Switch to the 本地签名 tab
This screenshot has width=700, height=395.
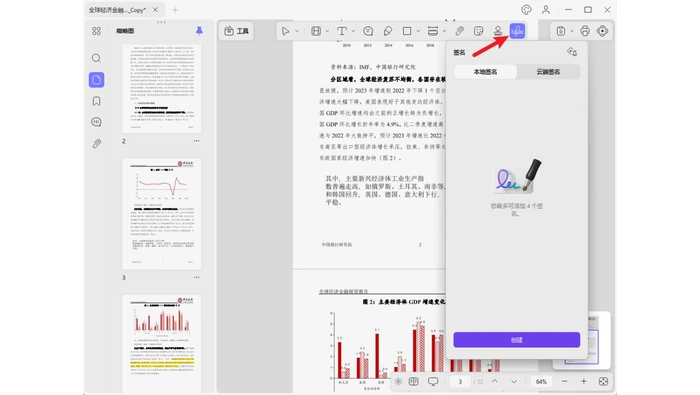[485, 72]
